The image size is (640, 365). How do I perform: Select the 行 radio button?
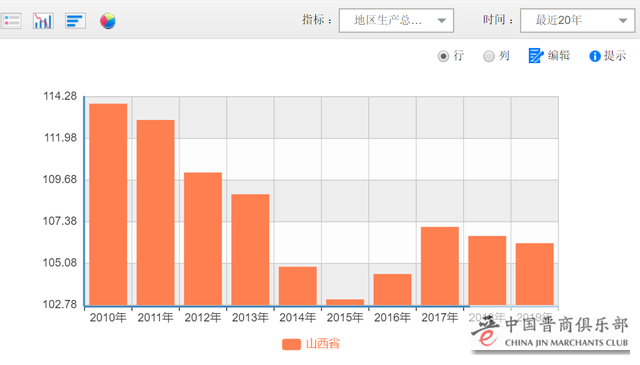coord(443,56)
